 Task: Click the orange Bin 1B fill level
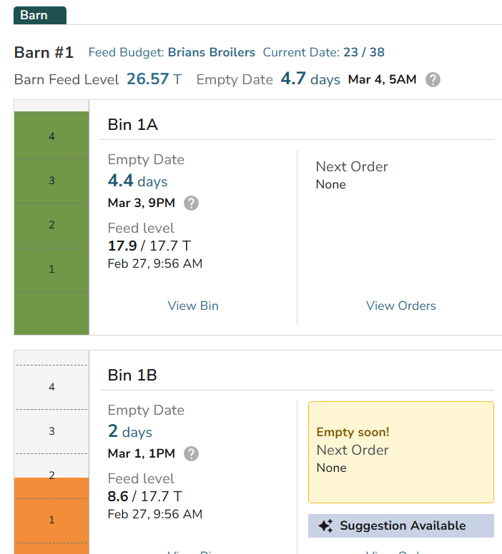[x=52, y=516]
